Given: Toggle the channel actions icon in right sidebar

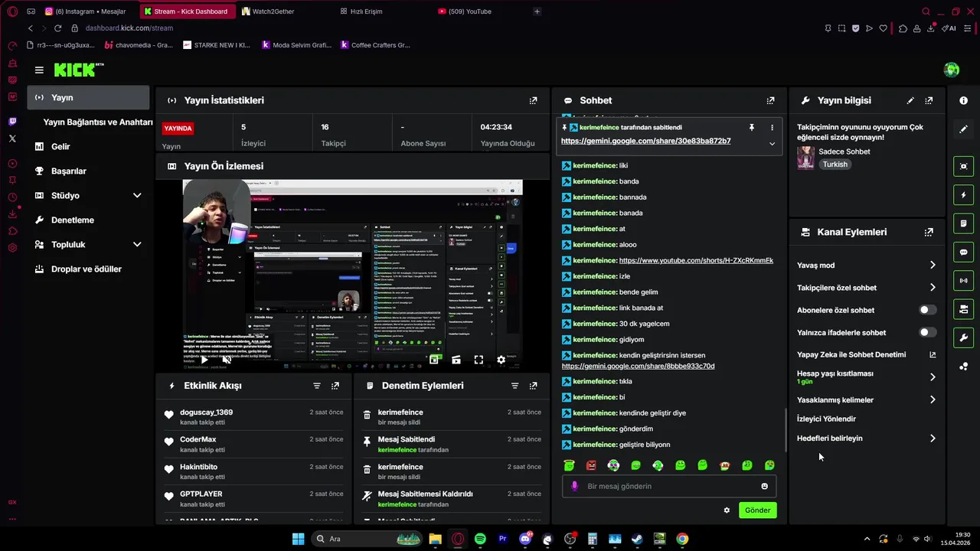Looking at the screenshot, I should point(963,309).
